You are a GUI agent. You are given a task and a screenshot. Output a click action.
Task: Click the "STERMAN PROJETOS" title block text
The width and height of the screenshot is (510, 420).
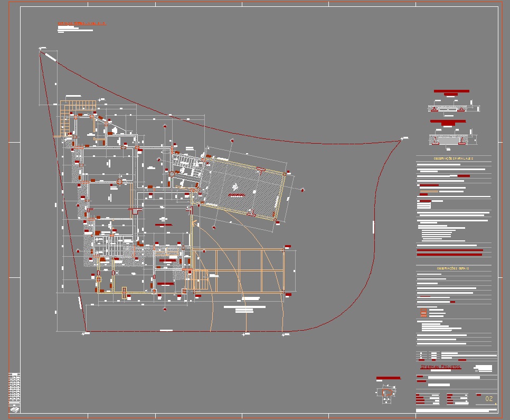[x=441, y=367]
